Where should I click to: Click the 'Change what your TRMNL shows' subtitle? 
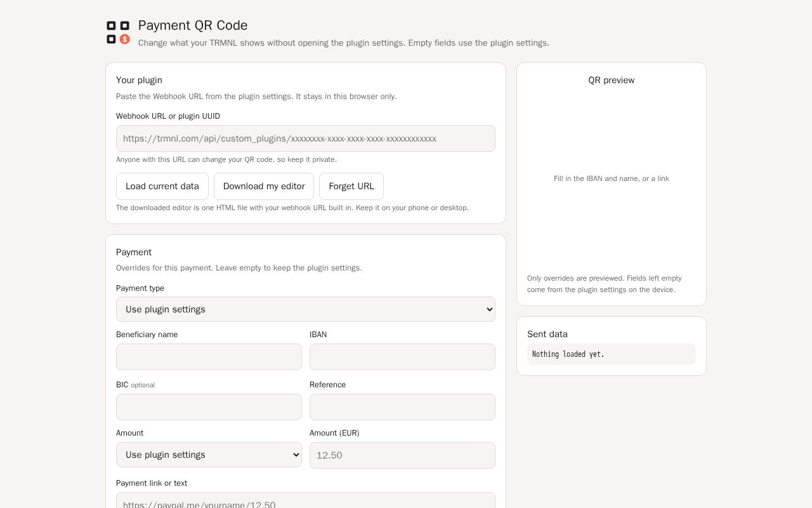tap(344, 43)
